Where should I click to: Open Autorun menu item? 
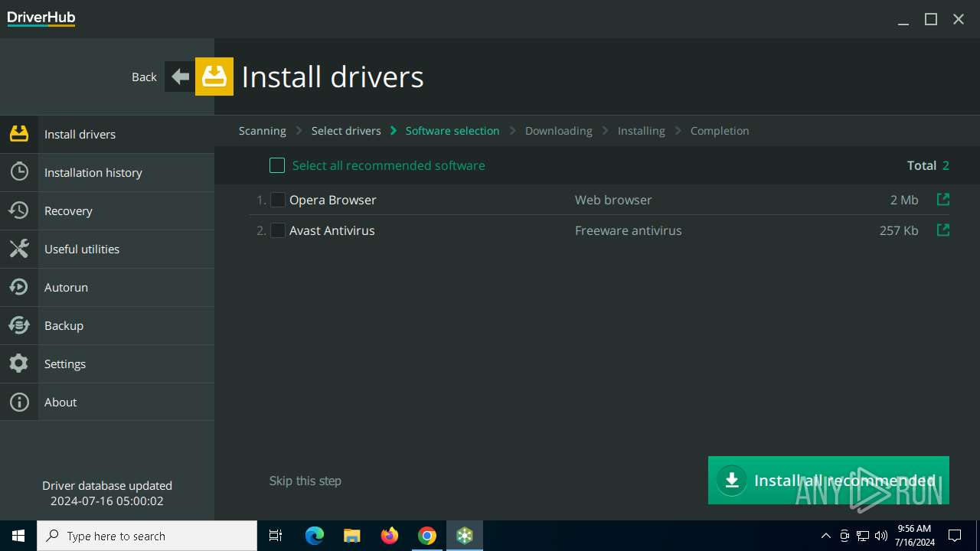point(107,287)
